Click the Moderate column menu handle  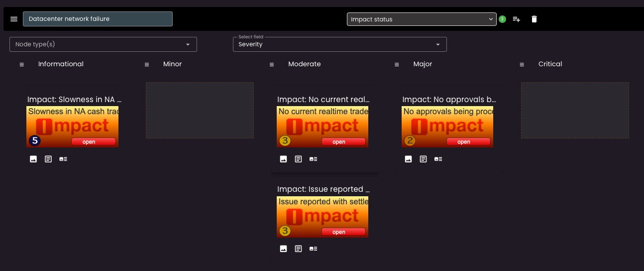pos(271,65)
